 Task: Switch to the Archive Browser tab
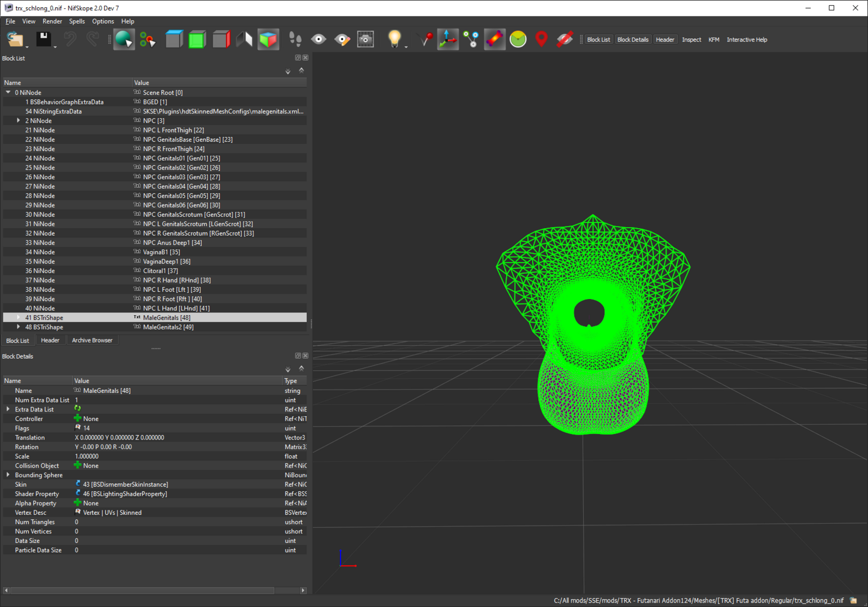tap(92, 341)
